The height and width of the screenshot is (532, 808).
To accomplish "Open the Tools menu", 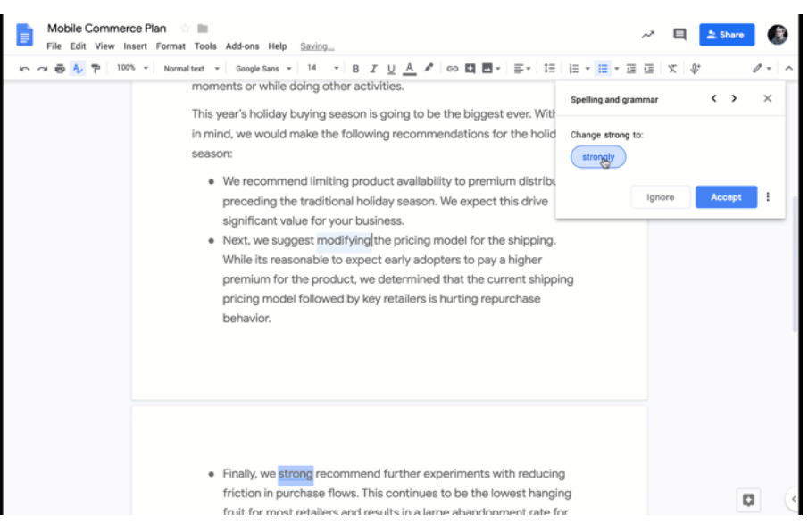I will (x=205, y=46).
